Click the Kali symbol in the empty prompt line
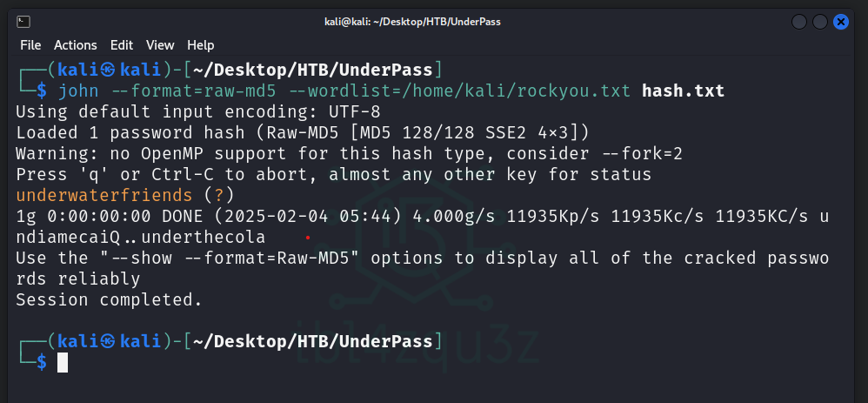 pos(108,340)
